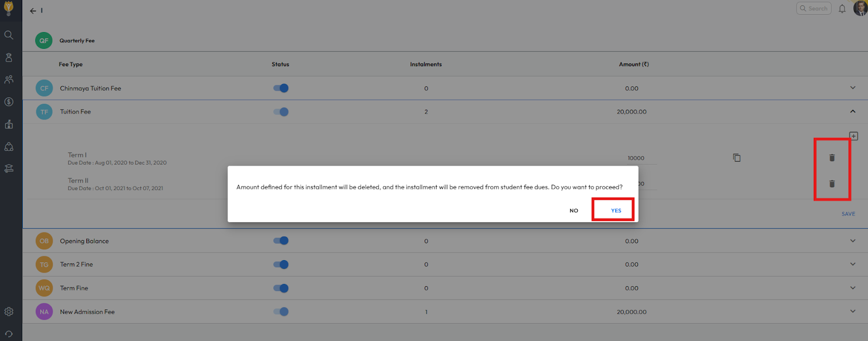Open the notifications bell
This screenshot has height=341, width=868.
pyautogui.click(x=842, y=9)
